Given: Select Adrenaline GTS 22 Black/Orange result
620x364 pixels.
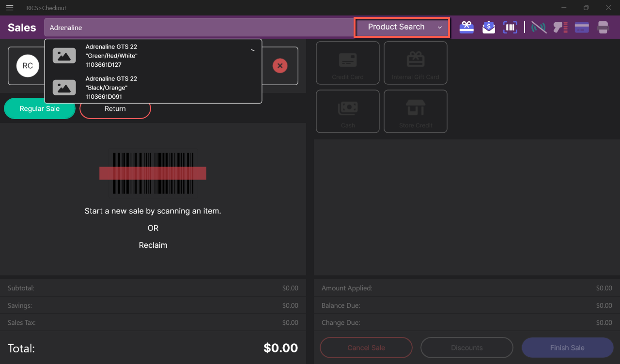Looking at the screenshot, I should [x=153, y=88].
